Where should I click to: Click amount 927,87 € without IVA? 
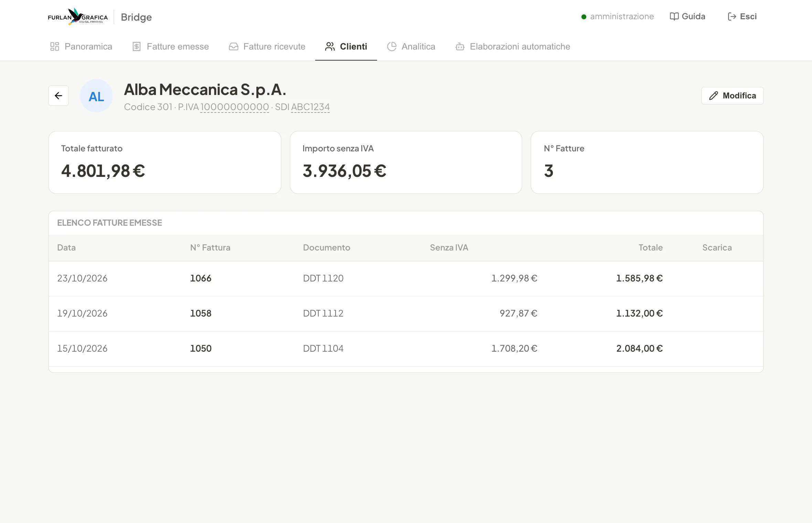point(518,313)
